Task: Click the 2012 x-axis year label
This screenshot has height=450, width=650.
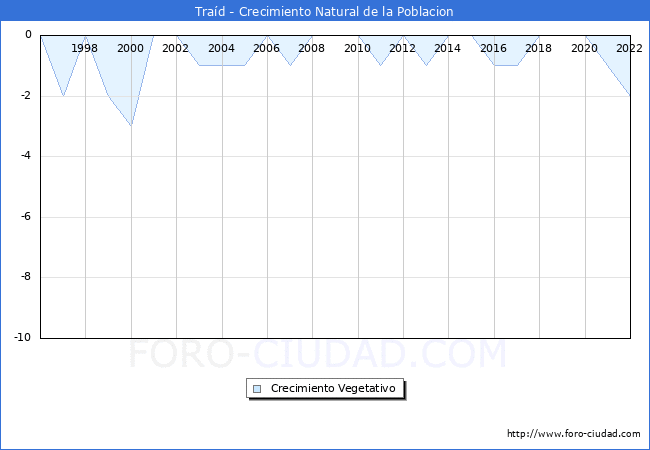Action: point(402,48)
